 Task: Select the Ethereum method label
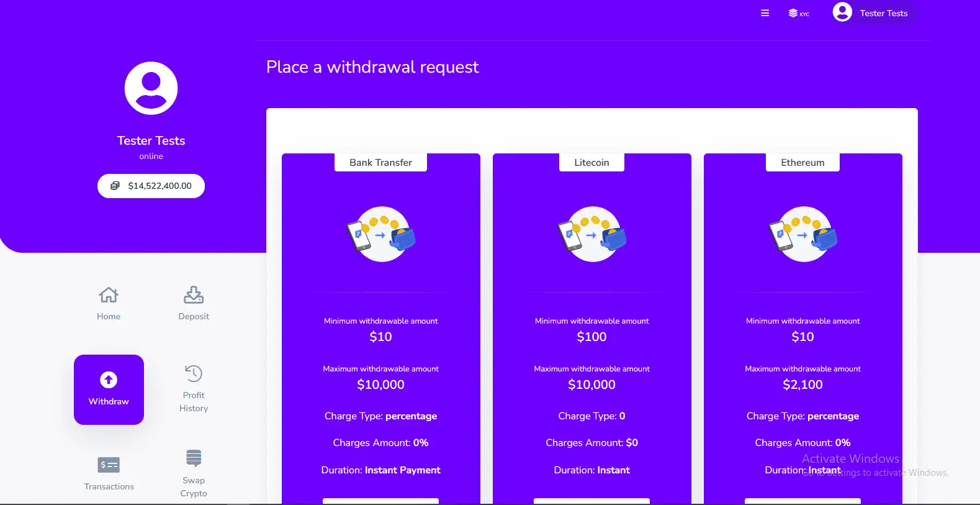pos(802,162)
